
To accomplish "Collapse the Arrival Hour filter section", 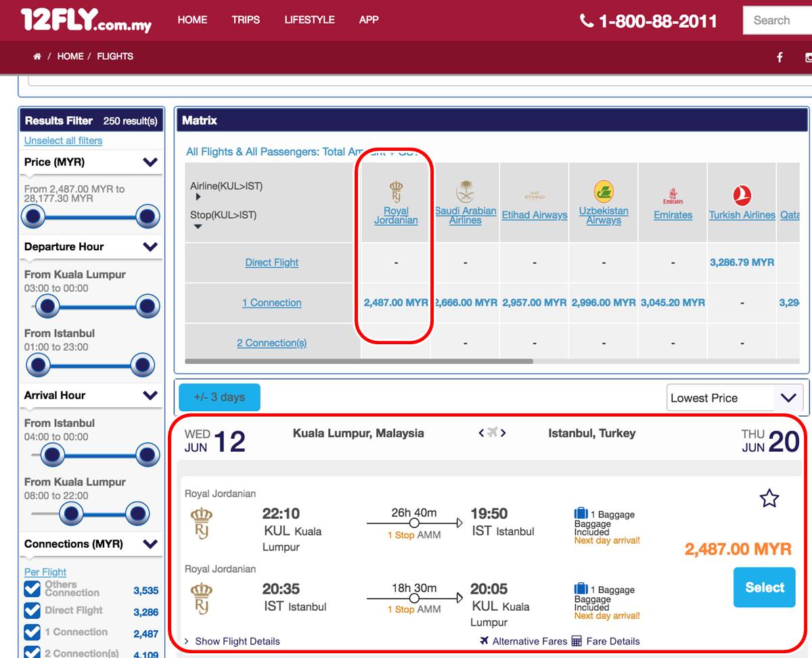I will (150, 396).
